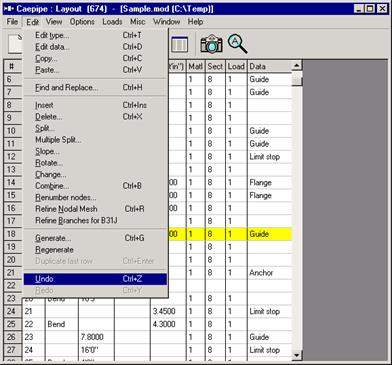Click the scrollbar down arrow

[297, 355]
